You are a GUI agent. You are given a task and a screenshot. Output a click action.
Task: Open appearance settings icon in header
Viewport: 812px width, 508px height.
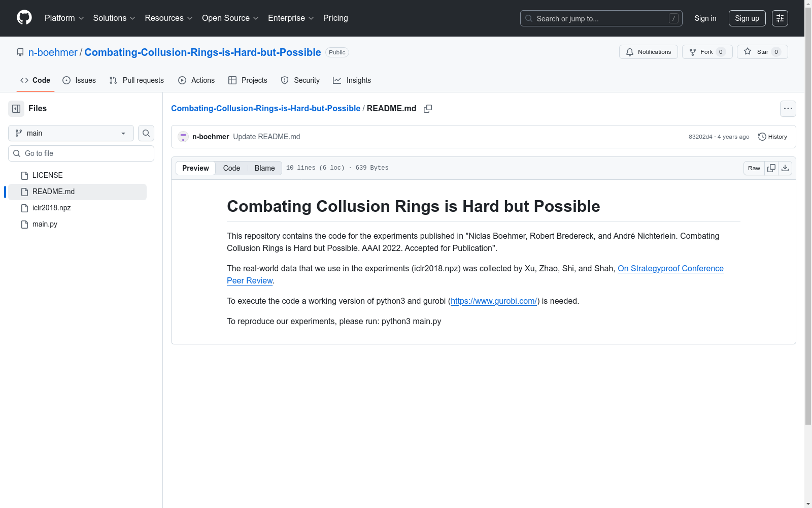780,18
